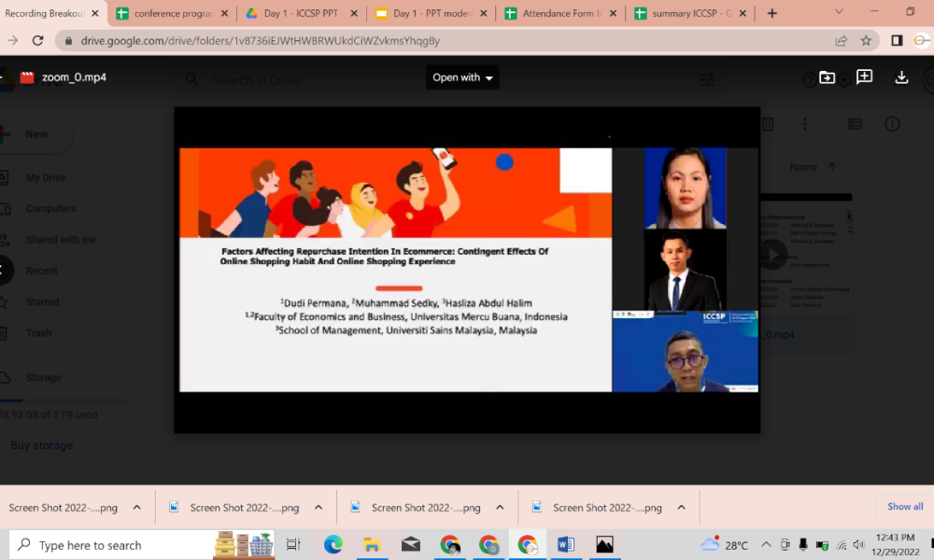
Task: Close the 'Attendance Form' tab
Action: (x=613, y=13)
